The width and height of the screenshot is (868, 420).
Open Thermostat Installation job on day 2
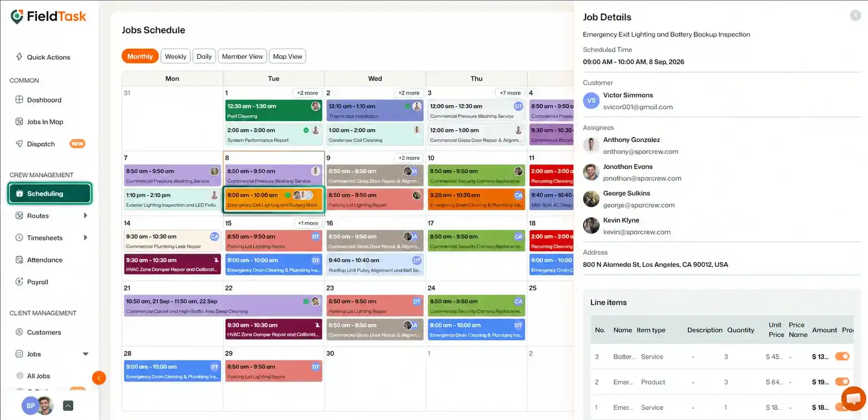coord(375,110)
